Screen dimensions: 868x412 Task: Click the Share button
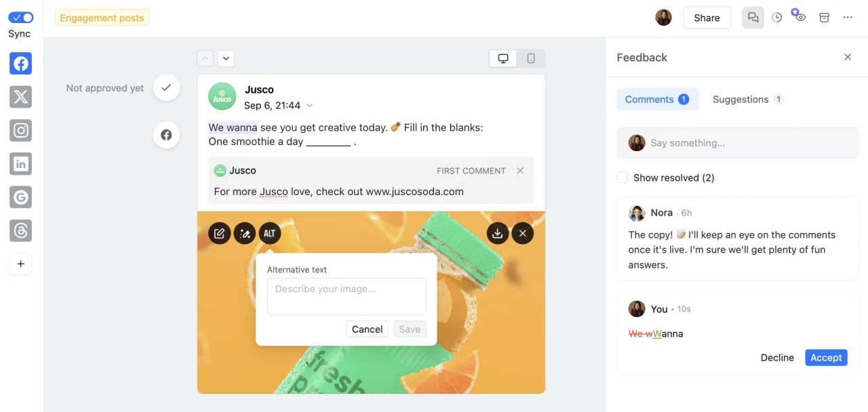pyautogui.click(x=707, y=17)
